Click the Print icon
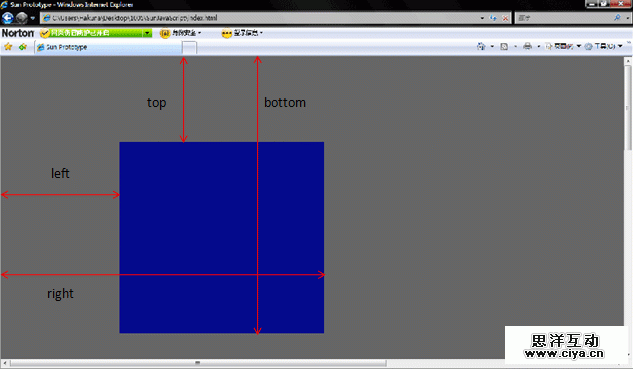This screenshot has height=369, width=633. point(527,46)
